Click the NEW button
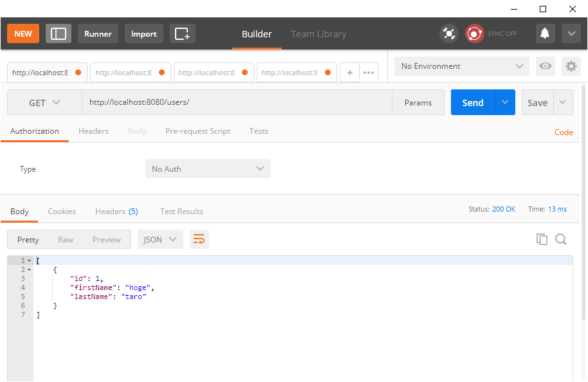588x382 pixels. tap(23, 33)
